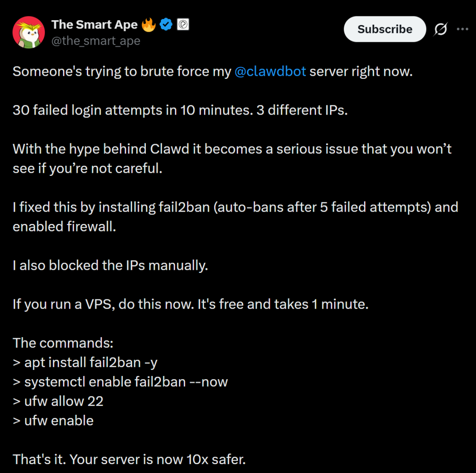Click The Smart Ape display name
The height and width of the screenshot is (473, 476).
point(95,25)
